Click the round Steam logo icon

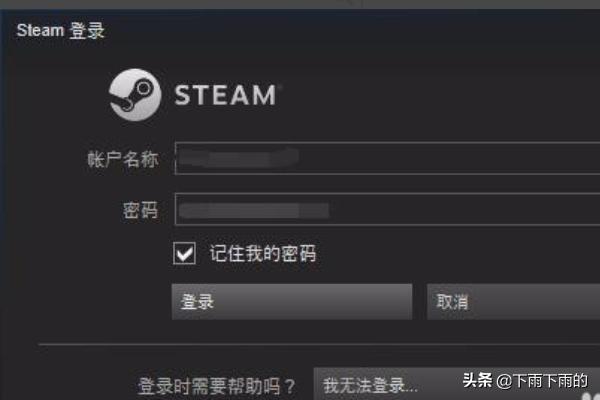click(135, 95)
